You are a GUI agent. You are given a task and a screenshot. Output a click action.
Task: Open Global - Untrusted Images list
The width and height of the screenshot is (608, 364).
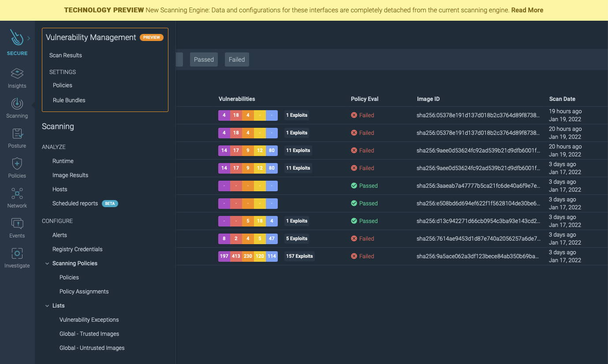tap(92, 348)
